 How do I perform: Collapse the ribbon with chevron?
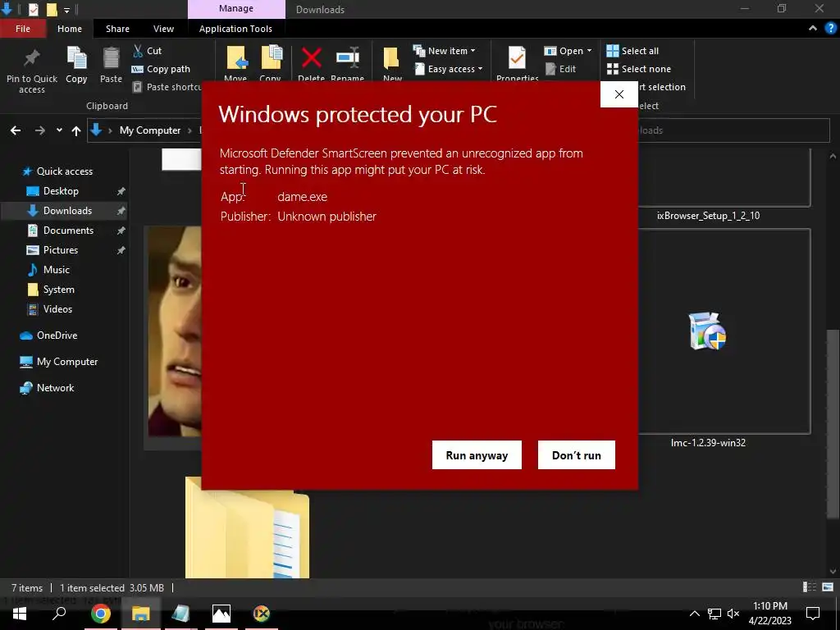click(x=813, y=29)
